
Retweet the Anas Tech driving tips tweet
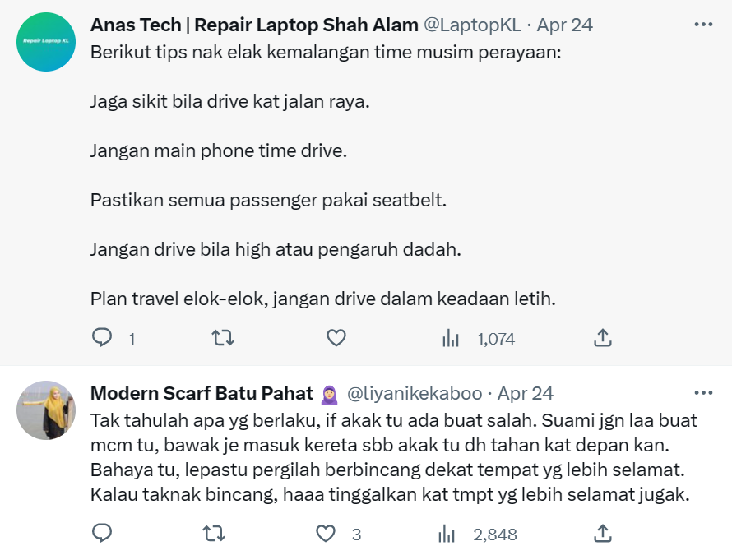pos(222,338)
